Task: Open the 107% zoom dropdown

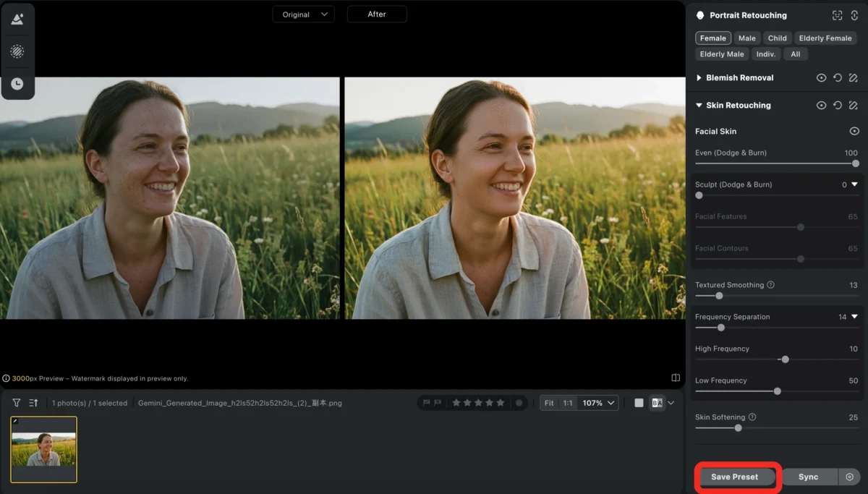Action: pos(599,403)
